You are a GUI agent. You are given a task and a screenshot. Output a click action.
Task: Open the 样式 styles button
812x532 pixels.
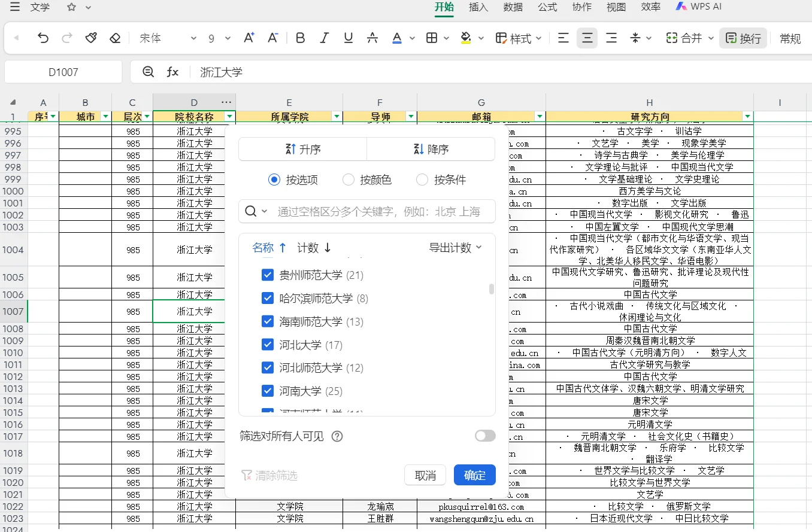coord(514,38)
